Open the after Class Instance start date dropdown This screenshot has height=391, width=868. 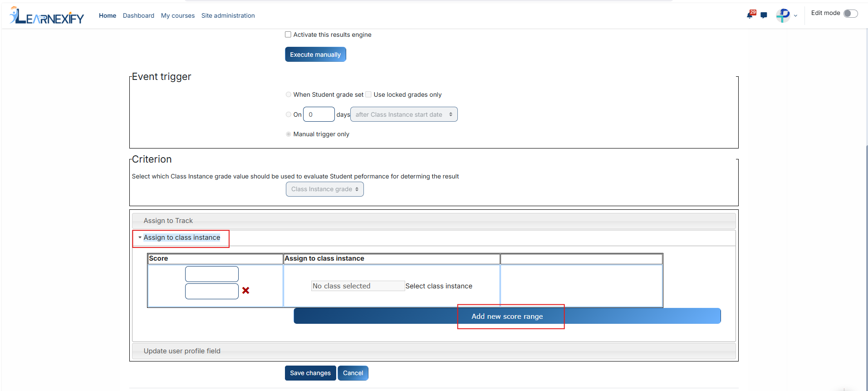[404, 114]
